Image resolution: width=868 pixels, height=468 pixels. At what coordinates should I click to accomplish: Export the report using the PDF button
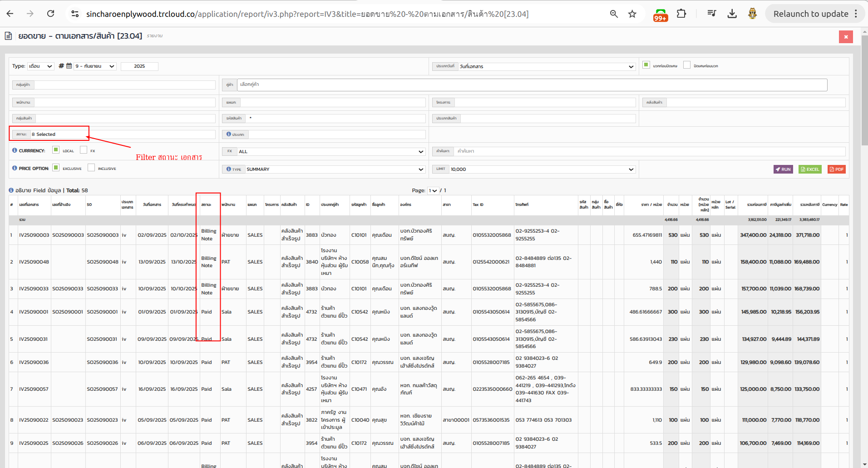click(x=836, y=169)
